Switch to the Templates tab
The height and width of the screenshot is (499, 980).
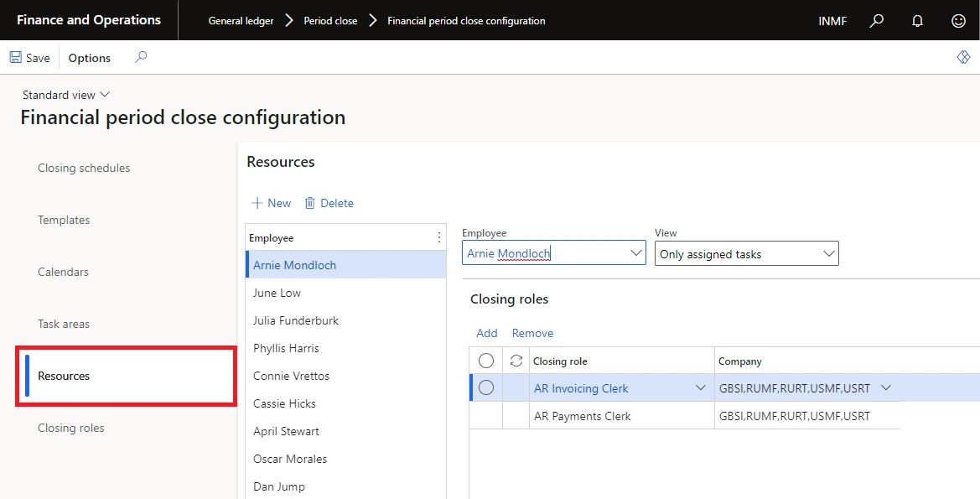[x=64, y=220]
